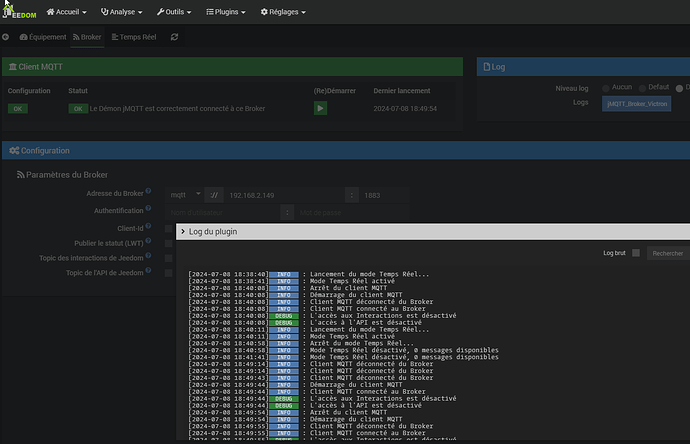
Task: Toggle Topic de l'API de Jeedom checkbox
Action: [169, 273]
